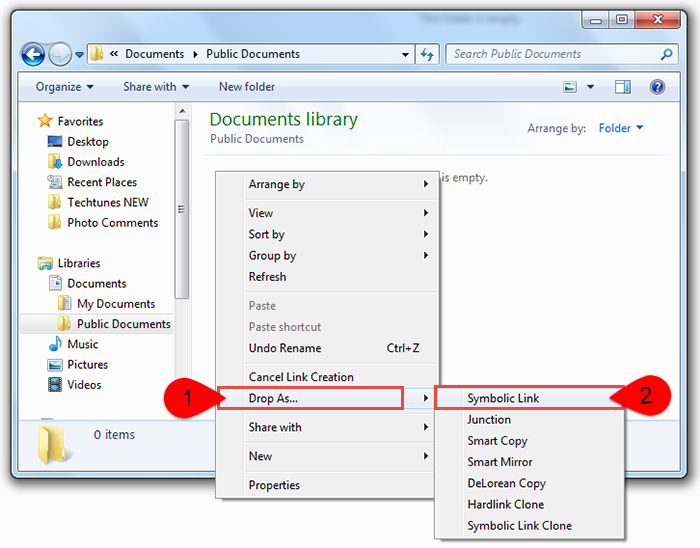Screen dimensions: 700x548
Task: Click the Help question mark icon
Action: pos(657,87)
